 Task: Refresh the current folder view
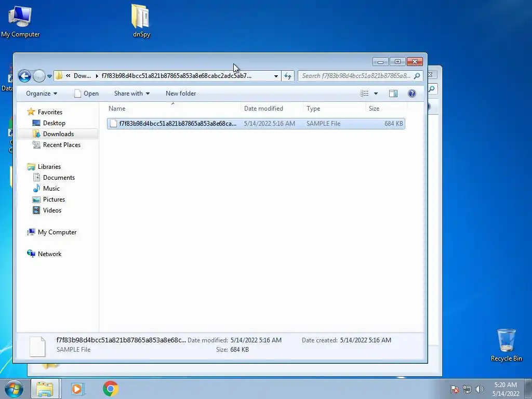[x=288, y=76]
